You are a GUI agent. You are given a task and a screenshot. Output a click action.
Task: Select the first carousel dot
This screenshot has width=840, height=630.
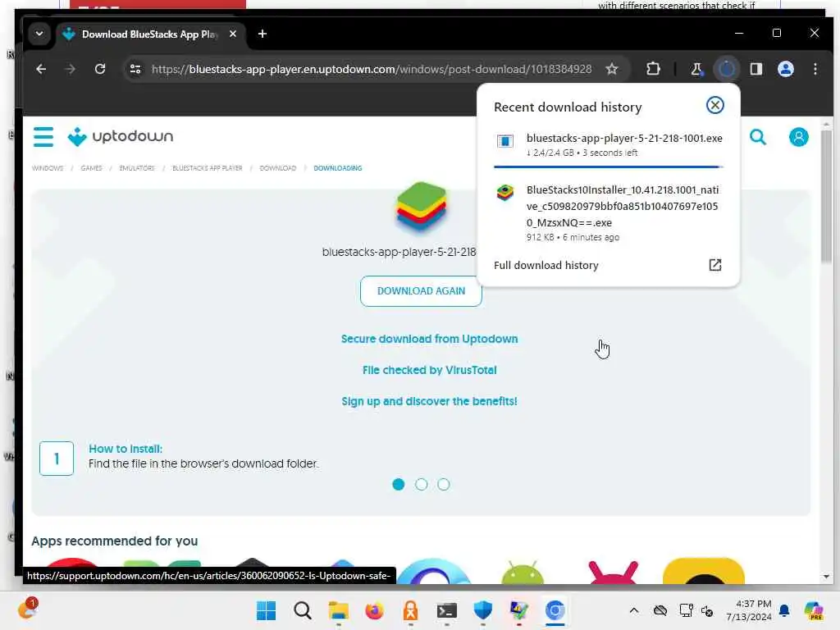[x=399, y=484]
